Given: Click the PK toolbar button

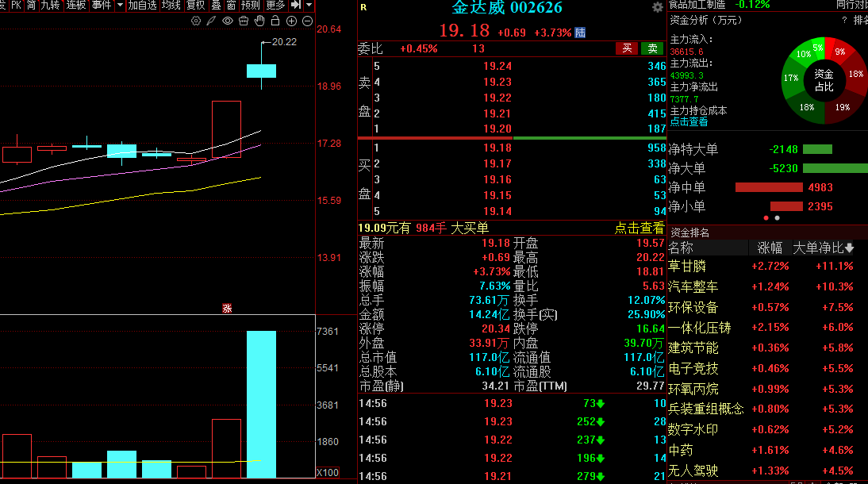Looking at the screenshot, I should [x=16, y=5].
